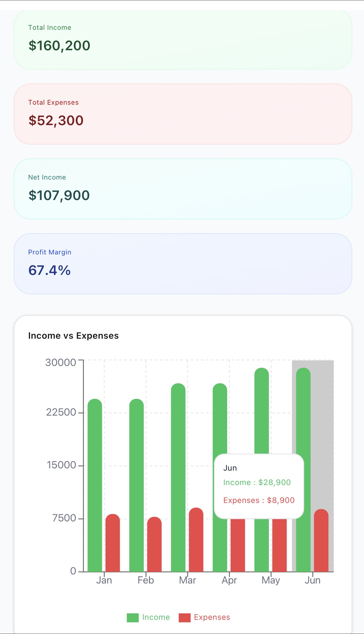The image size is (364, 634).
Task: Toggle the Expenses series in the legend
Action: click(x=212, y=617)
